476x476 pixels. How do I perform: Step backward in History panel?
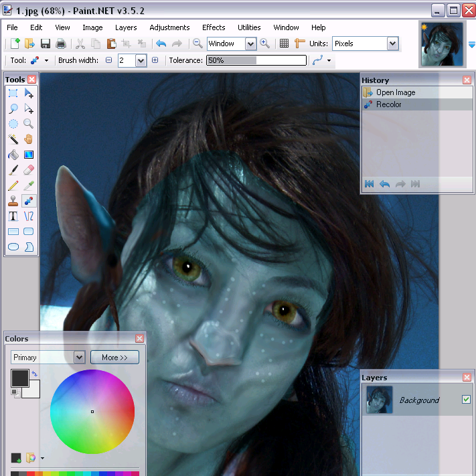385,184
